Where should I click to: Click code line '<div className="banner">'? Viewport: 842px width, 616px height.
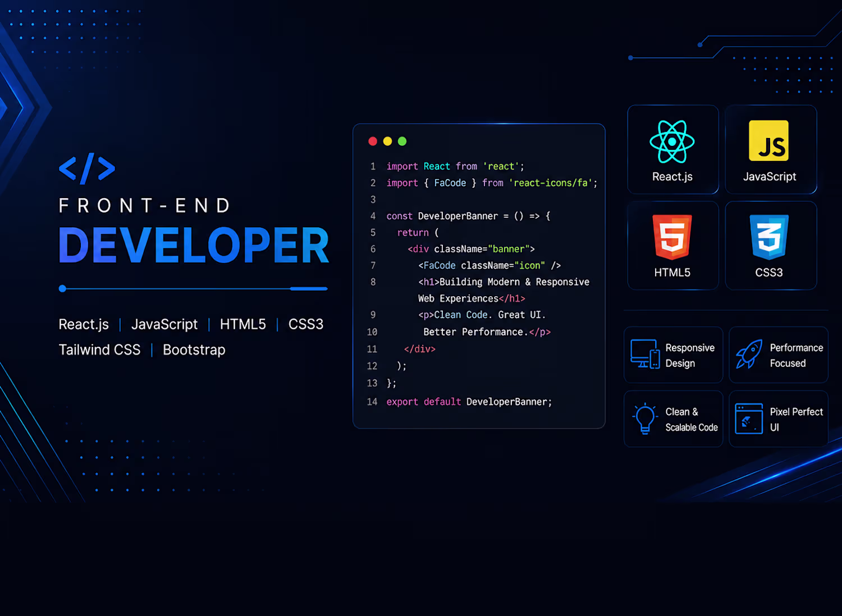point(471,249)
